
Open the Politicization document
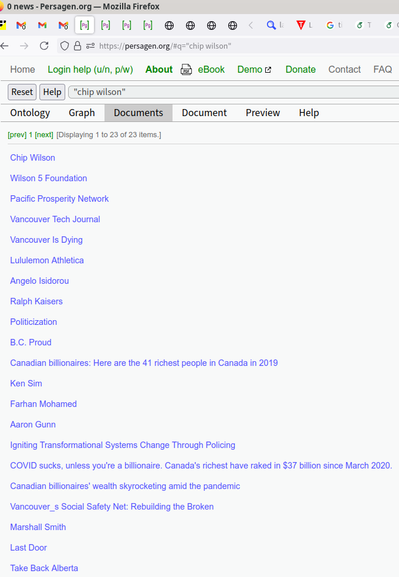[x=33, y=322]
